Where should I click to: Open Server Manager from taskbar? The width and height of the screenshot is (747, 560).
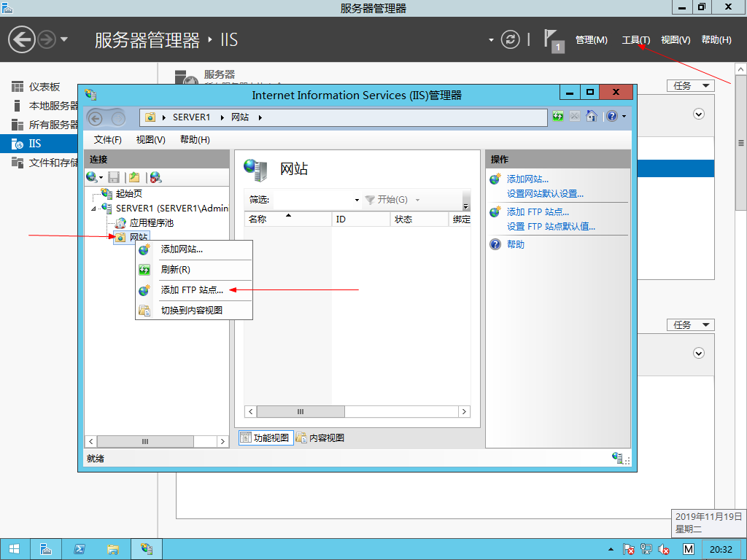[46, 549]
